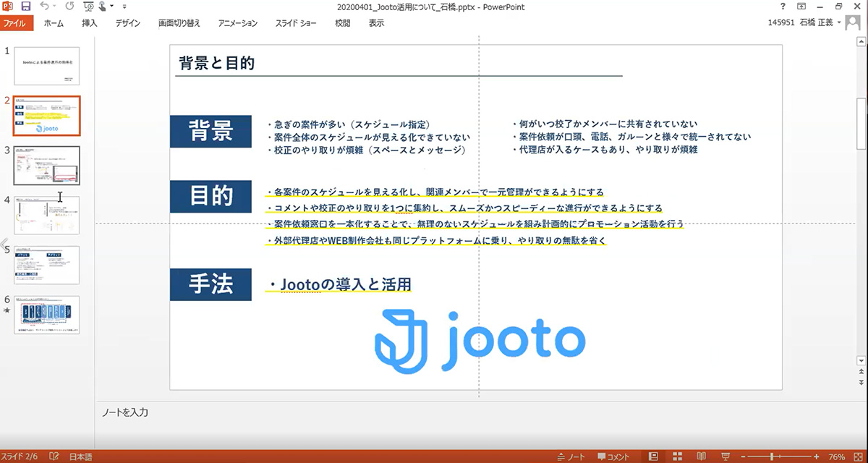Select slide 5 thumbnail

46,266
